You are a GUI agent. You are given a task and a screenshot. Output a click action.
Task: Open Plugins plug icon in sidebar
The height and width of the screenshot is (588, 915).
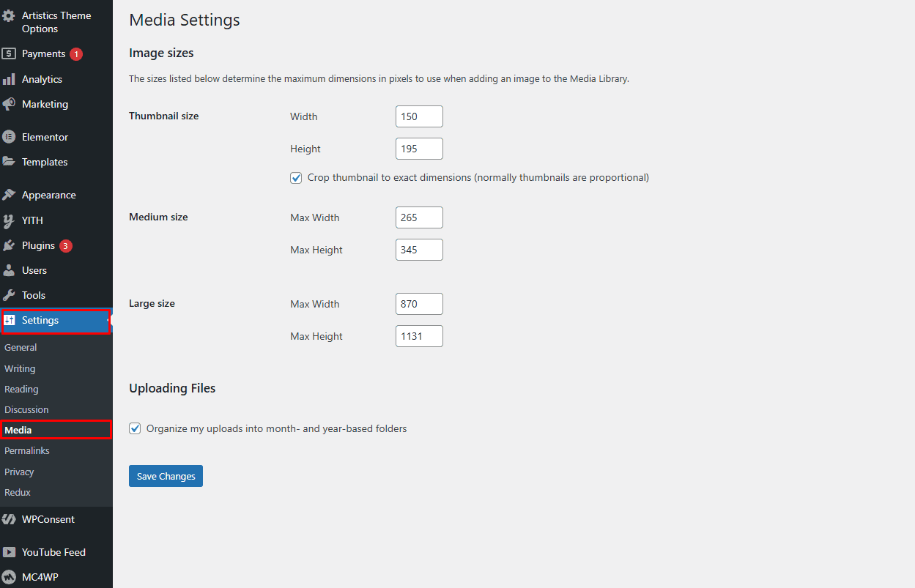pos(9,245)
